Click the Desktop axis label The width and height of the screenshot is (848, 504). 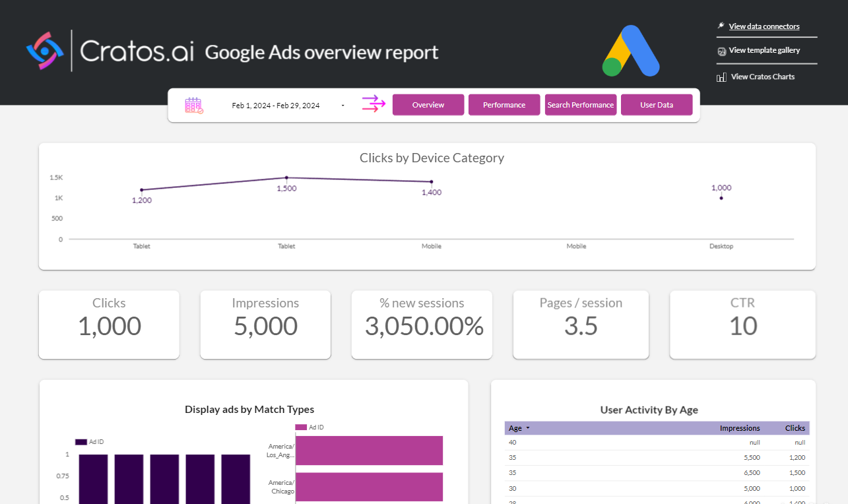tap(721, 246)
